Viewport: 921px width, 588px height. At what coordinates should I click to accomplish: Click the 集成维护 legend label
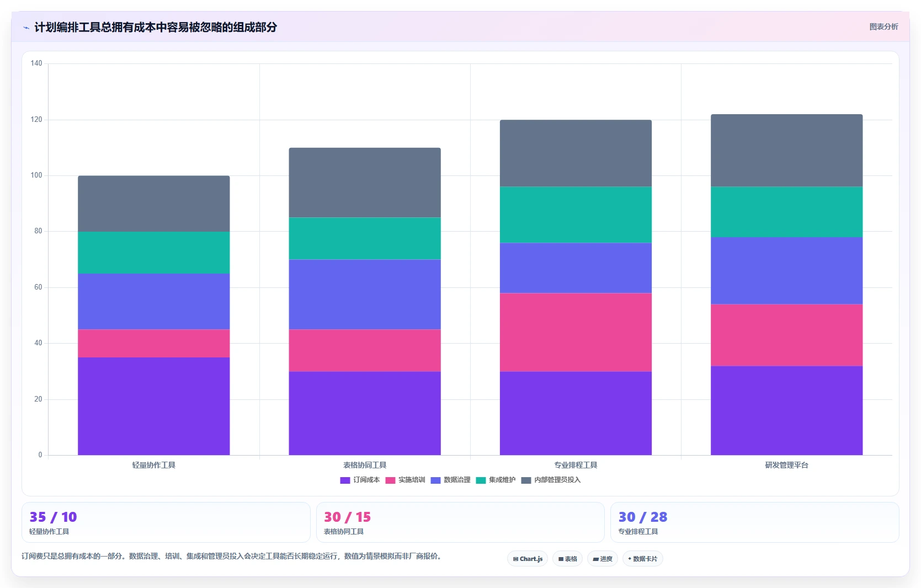point(502,480)
